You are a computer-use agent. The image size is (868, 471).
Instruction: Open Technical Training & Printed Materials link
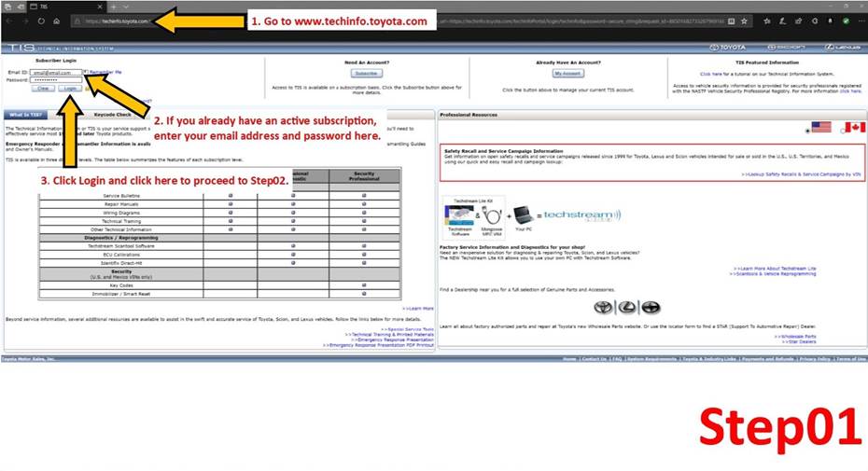[x=390, y=334]
